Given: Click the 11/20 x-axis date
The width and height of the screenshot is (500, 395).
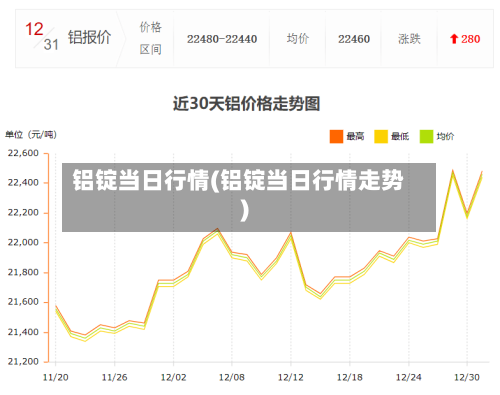Looking at the screenshot, I should pyautogui.click(x=56, y=377).
